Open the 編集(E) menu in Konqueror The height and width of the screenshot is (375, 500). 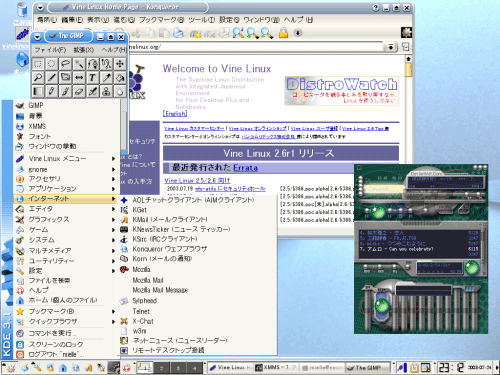click(x=72, y=20)
